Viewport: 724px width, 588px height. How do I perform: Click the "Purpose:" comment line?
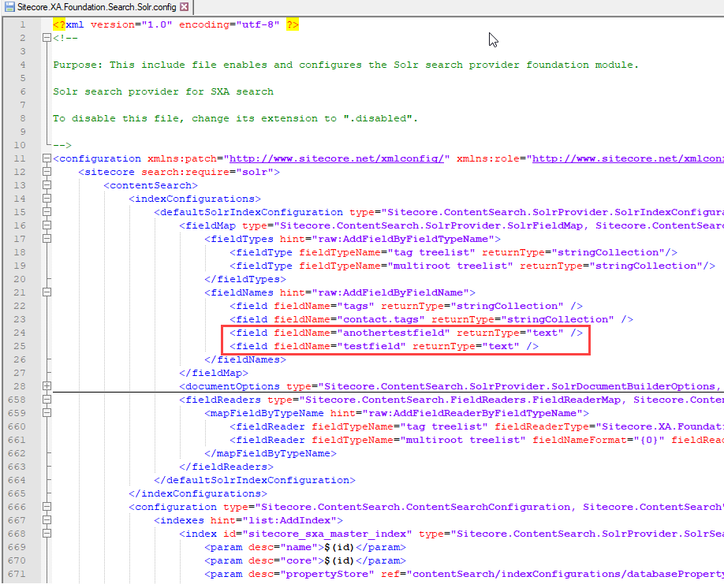(346, 65)
